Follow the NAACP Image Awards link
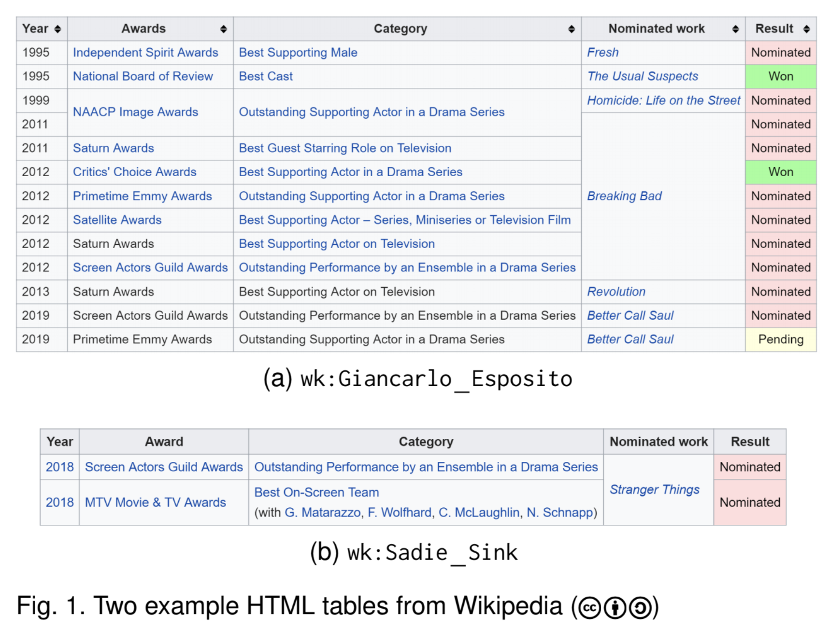 point(135,112)
